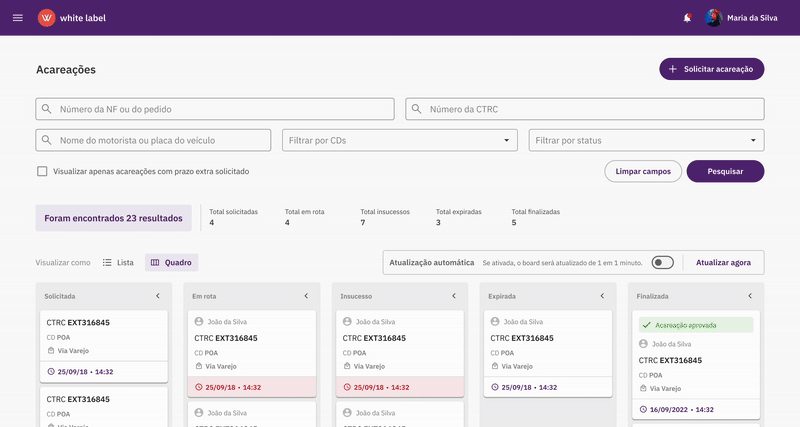Screen dimensions: 800x427
Task: Click the Solicitar acareação button
Action: point(711,69)
